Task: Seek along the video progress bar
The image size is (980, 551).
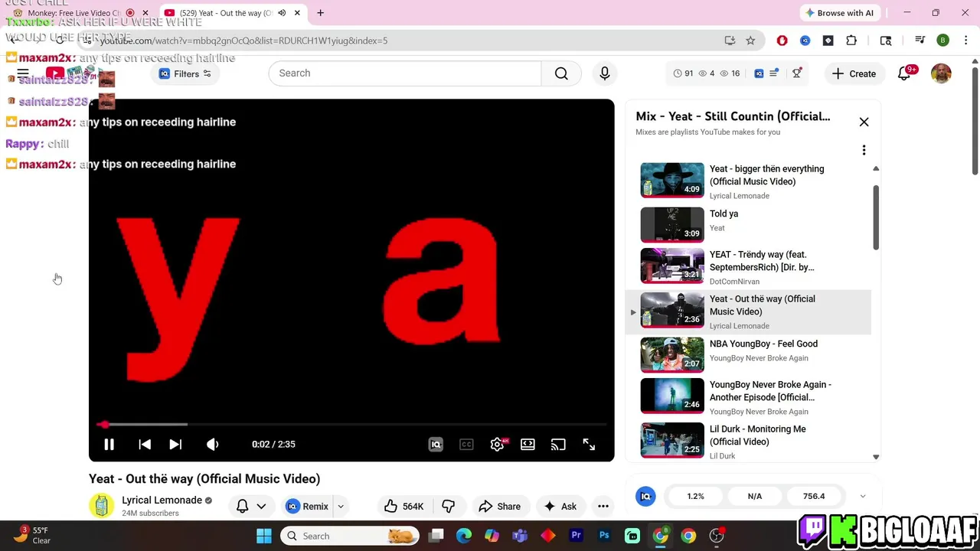Action: [351, 424]
